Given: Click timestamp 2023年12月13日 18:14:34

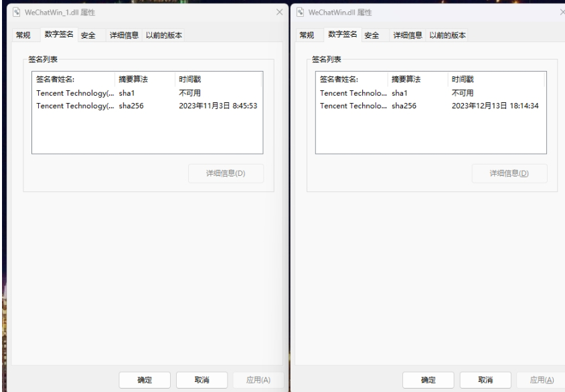Looking at the screenshot, I should click(495, 106).
